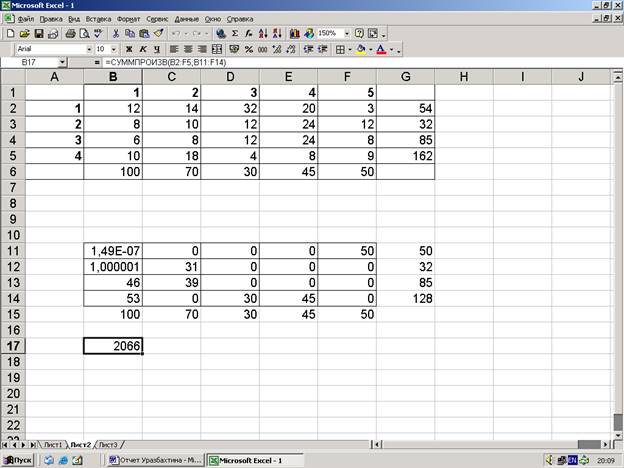624x468 pixels.
Task: Open the Вставка menu
Action: tap(98, 19)
